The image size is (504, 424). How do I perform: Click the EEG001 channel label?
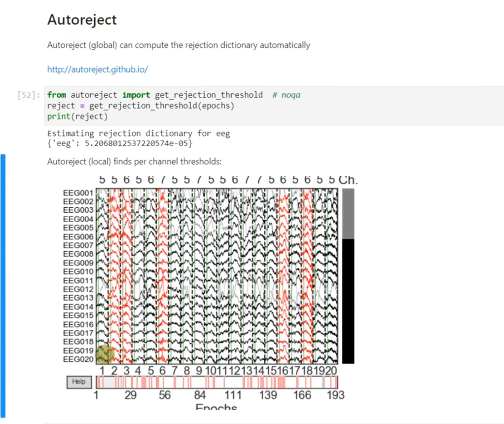(78, 193)
